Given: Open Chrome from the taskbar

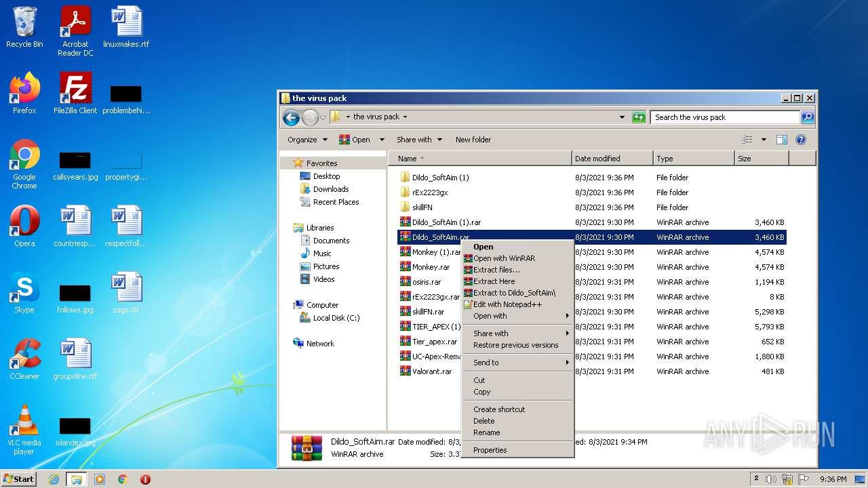Looking at the screenshot, I should (x=123, y=479).
